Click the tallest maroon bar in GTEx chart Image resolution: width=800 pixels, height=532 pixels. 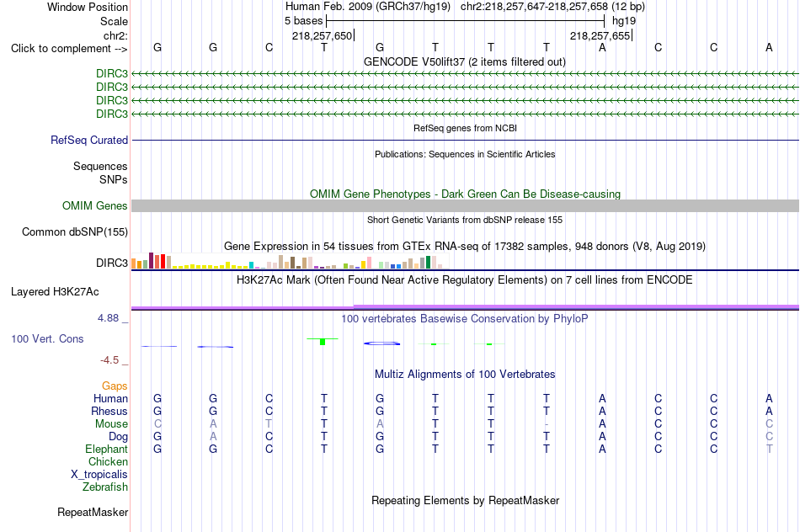tap(151, 261)
